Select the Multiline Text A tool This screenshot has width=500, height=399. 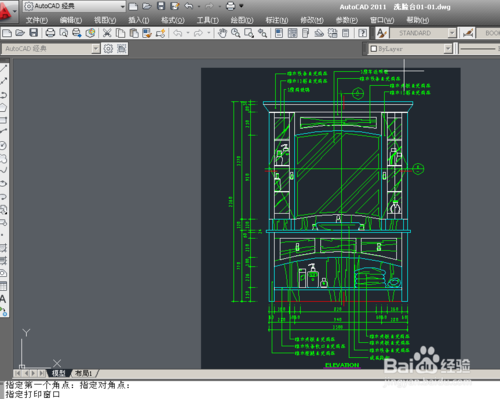point(3,299)
